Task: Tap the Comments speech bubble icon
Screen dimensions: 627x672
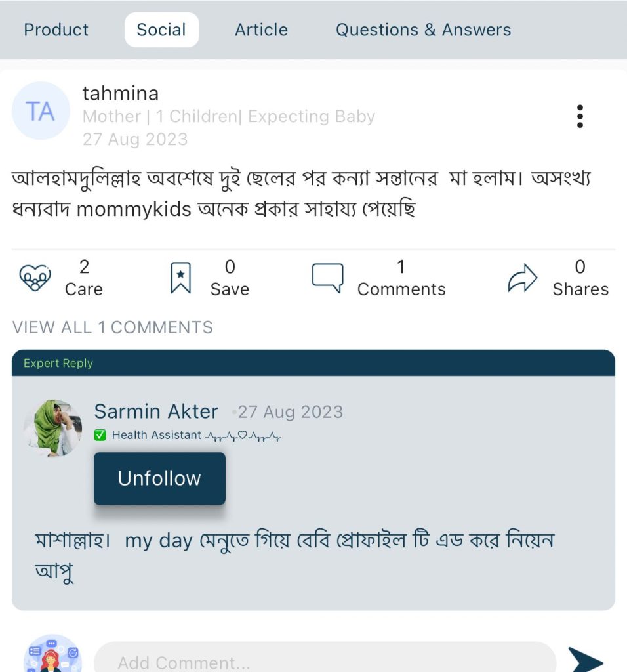Action: point(327,278)
